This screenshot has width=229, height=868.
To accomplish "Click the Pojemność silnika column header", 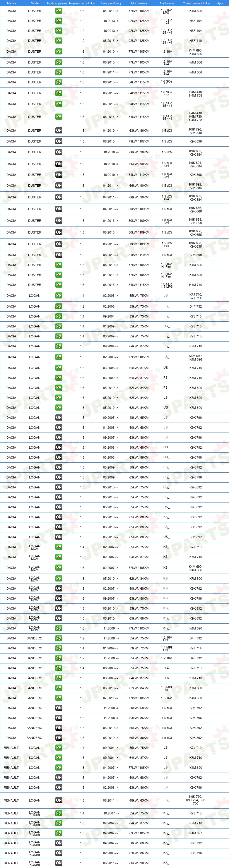I will click(82, 3).
